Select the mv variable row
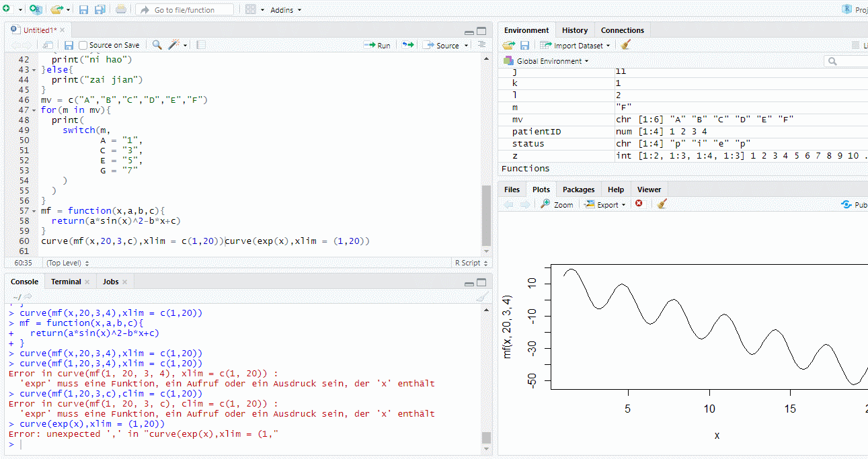 click(x=683, y=119)
